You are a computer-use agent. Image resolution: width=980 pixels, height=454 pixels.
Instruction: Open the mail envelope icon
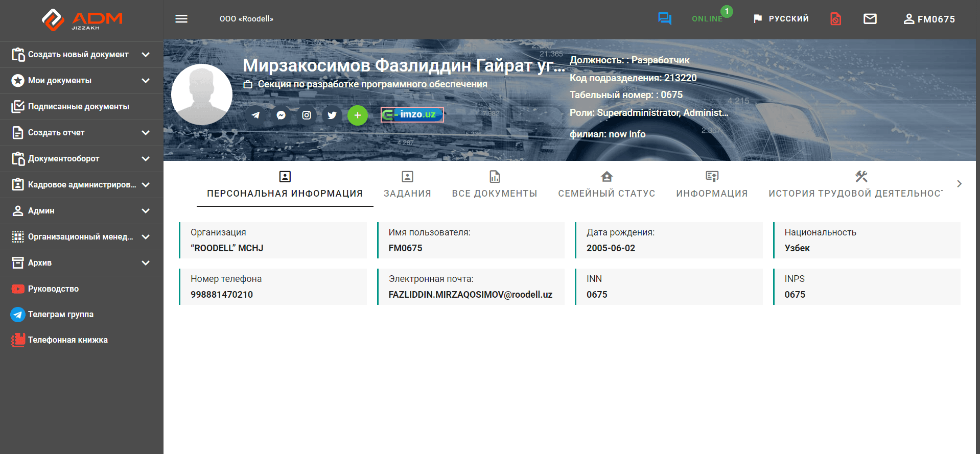tap(870, 19)
